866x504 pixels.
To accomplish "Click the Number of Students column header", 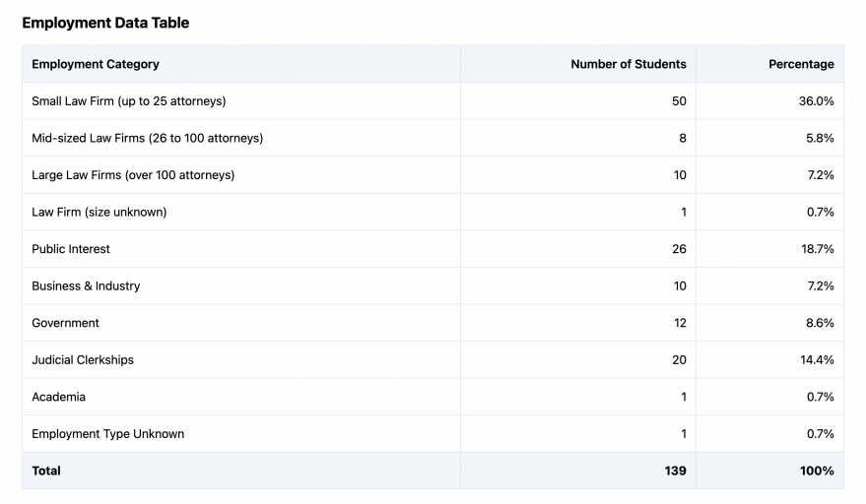I will point(629,64).
